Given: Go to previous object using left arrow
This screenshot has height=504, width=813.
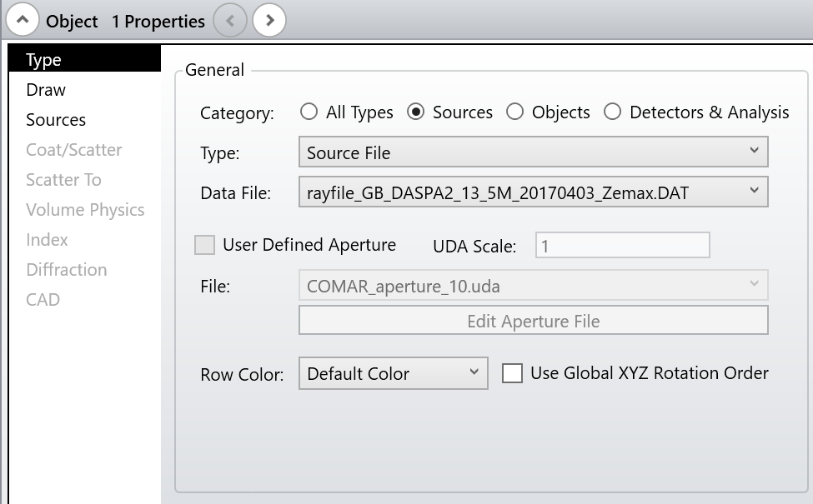Looking at the screenshot, I should tap(230, 20).
